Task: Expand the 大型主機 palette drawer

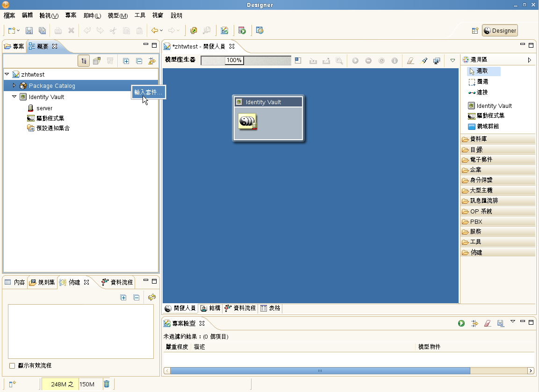Action: 498,190
